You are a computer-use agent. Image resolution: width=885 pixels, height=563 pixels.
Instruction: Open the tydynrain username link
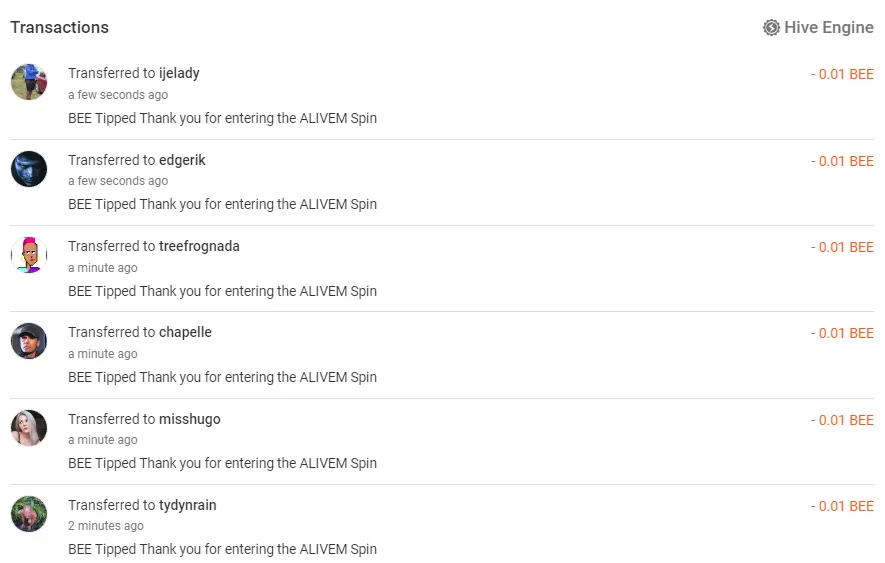click(187, 505)
